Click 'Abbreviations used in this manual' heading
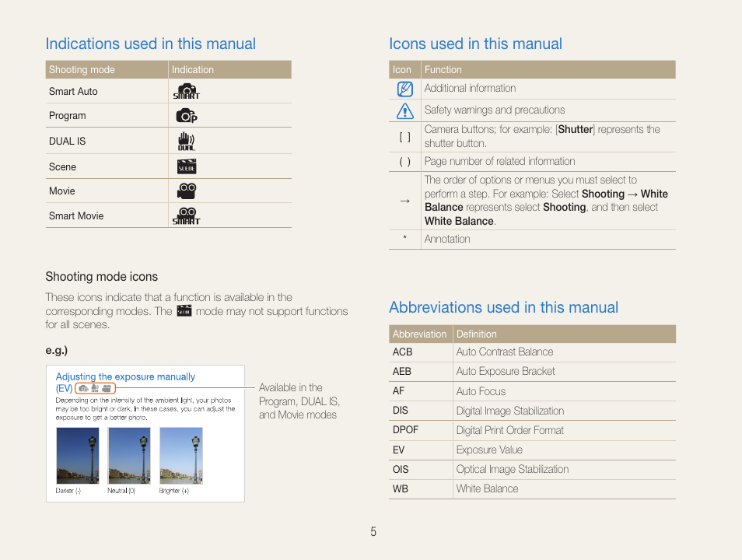Screen dimensions: 742x560 503,307
